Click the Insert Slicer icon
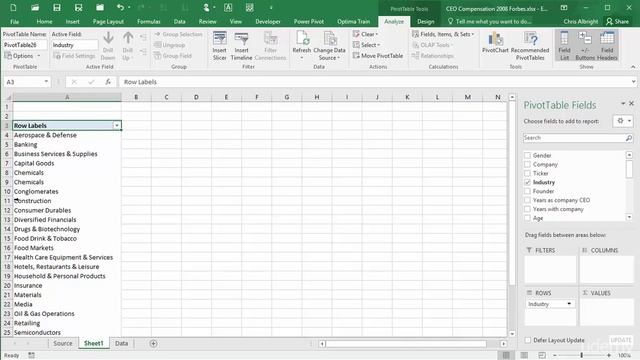This screenshot has width=640, height=360. pos(220,46)
